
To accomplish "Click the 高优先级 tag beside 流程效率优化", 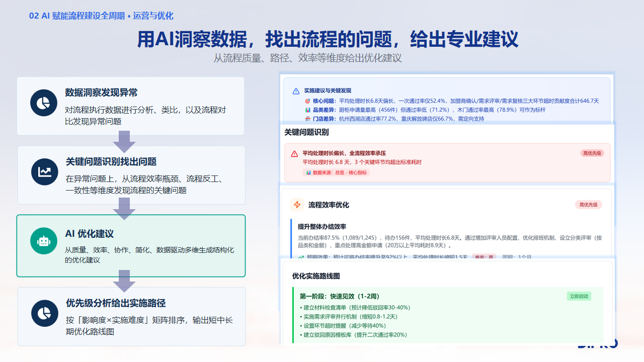I will pos(589,205).
